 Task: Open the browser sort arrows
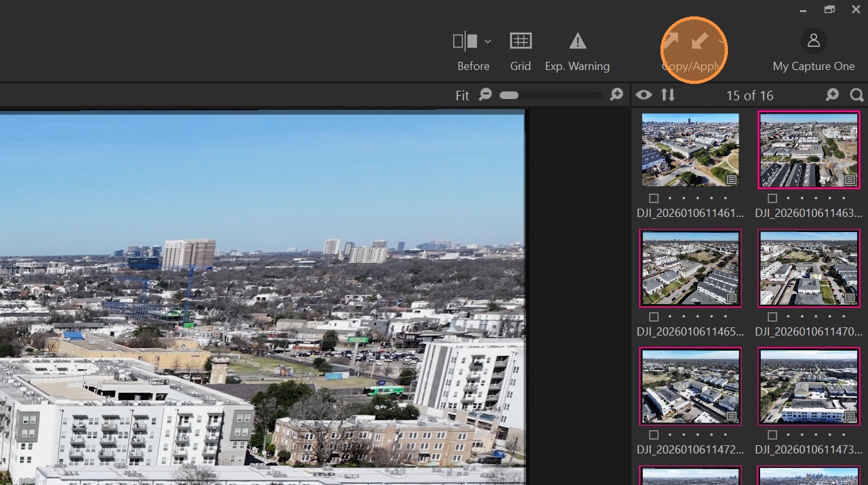pyautogui.click(x=668, y=95)
